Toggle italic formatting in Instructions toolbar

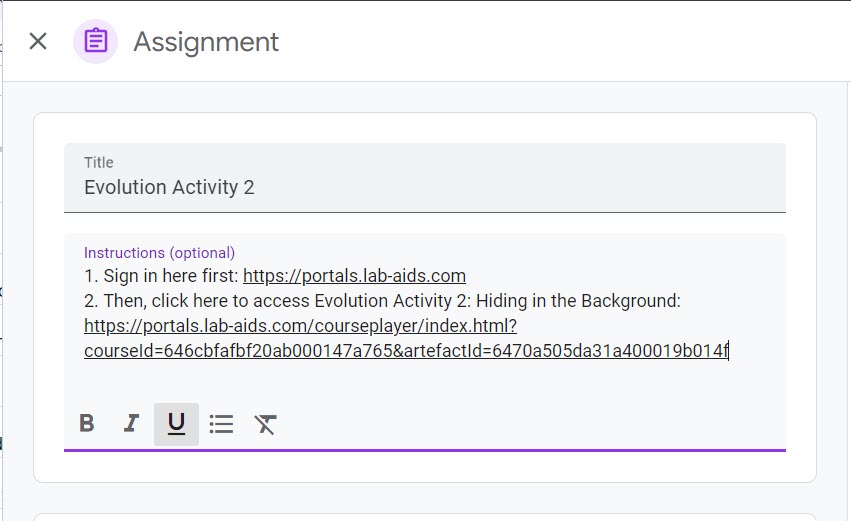click(131, 424)
